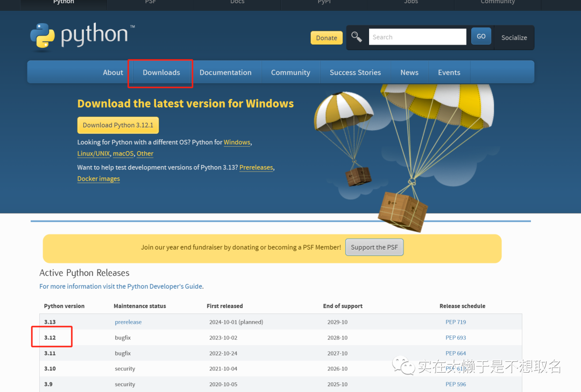Open the PEP 693 release schedule link
Screen dimensions: 581x392
click(456, 338)
